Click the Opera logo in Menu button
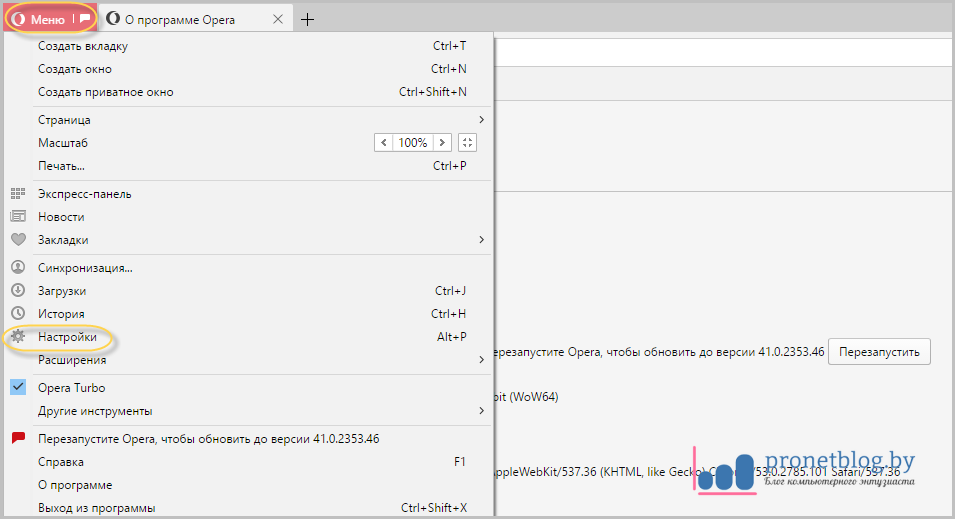Screen dimensions: 955x519 [x=19, y=19]
